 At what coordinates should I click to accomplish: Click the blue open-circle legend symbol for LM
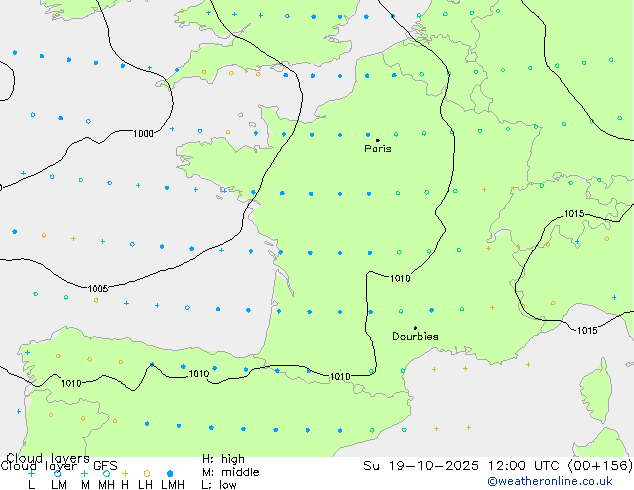[58, 473]
